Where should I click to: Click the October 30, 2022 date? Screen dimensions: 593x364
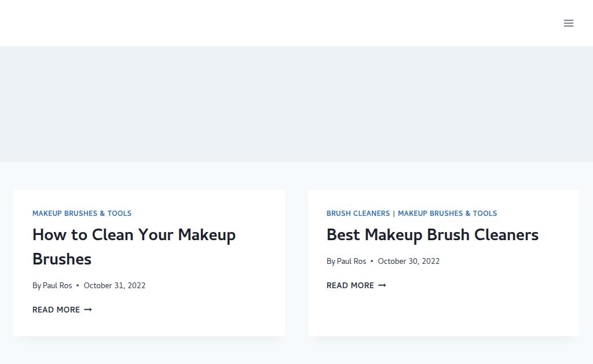[x=408, y=261]
